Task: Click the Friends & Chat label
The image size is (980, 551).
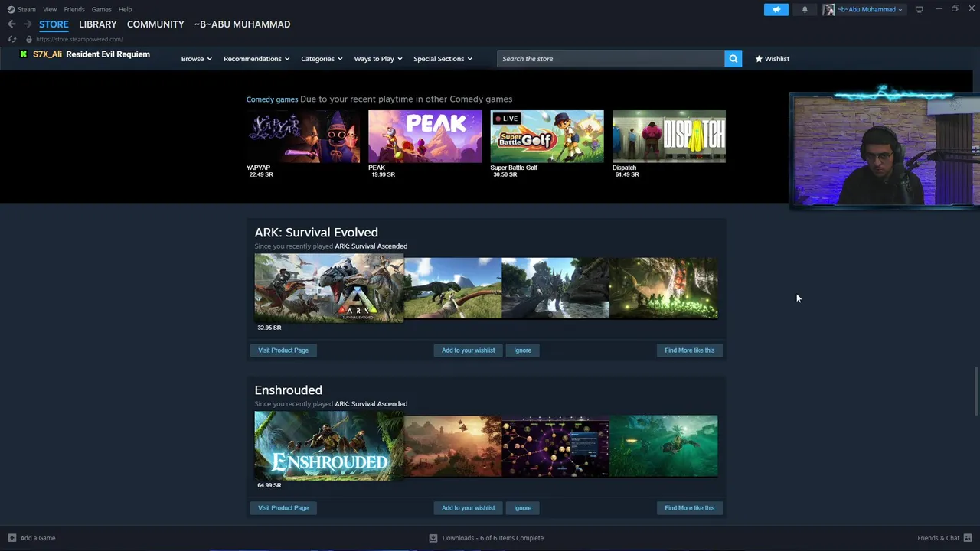Action: coord(938,538)
